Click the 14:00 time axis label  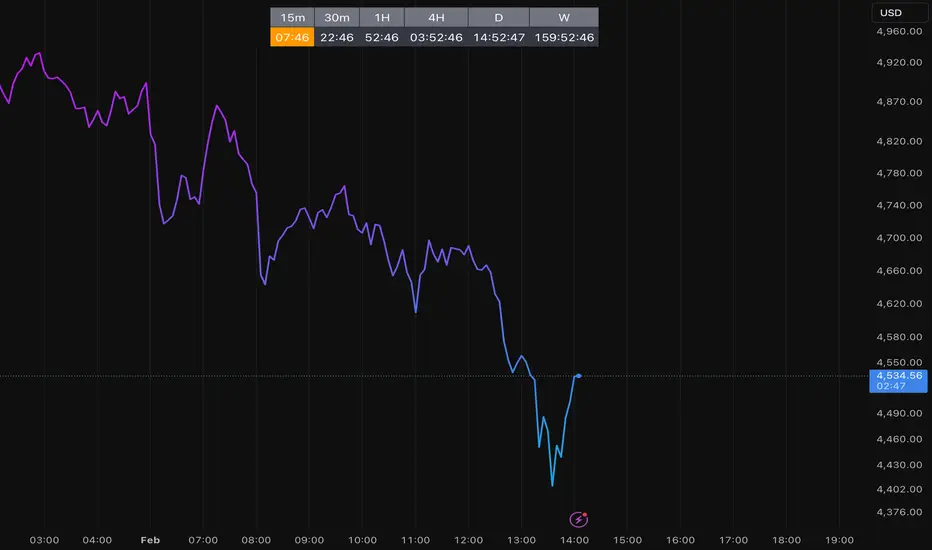pos(574,540)
